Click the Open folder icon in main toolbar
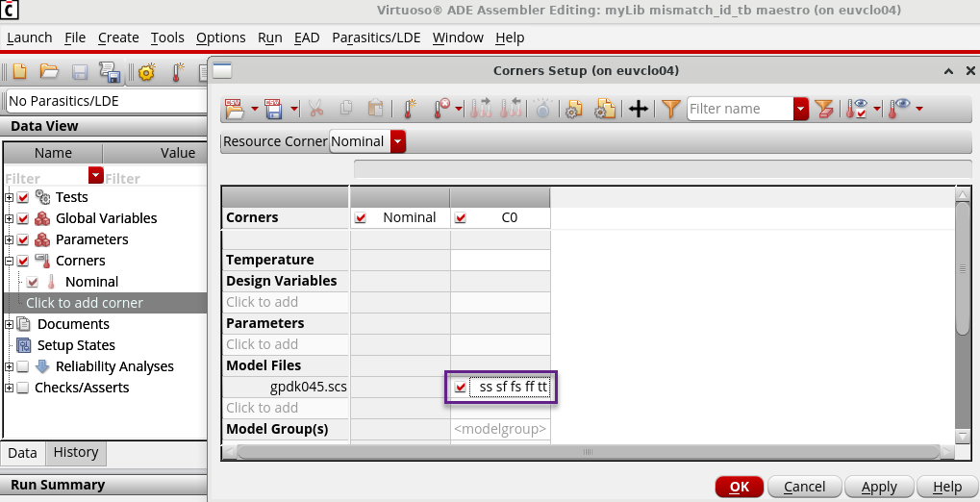The height and width of the screenshot is (502, 980). [x=49, y=70]
